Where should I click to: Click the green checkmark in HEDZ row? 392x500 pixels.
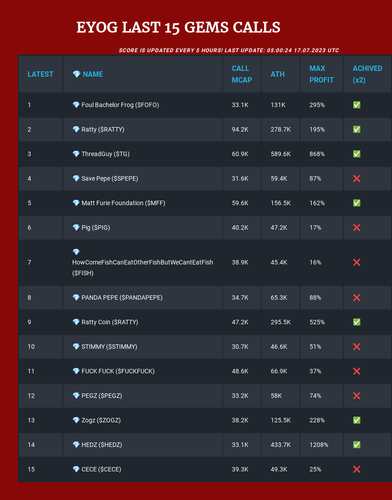tap(357, 444)
